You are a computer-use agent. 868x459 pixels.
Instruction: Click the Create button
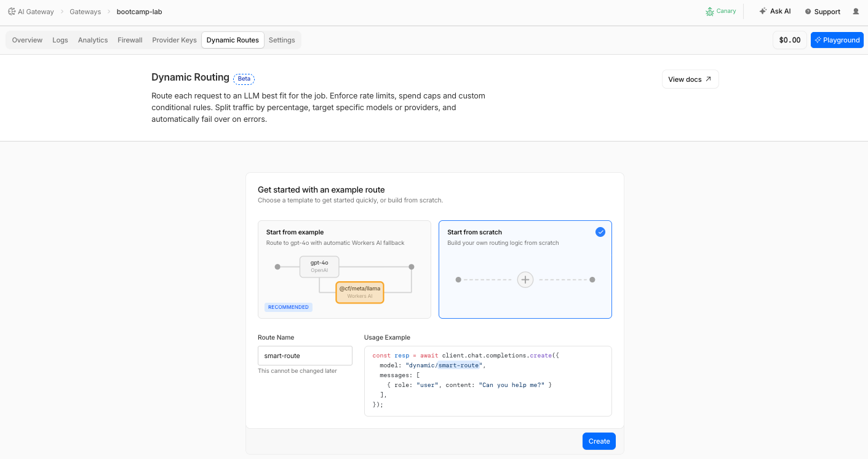pyautogui.click(x=599, y=441)
